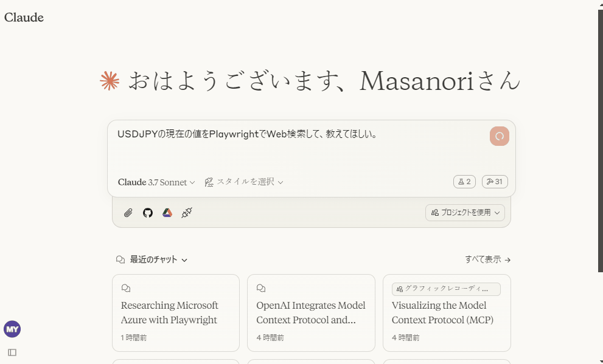Click the Claude logo text

[24, 17]
